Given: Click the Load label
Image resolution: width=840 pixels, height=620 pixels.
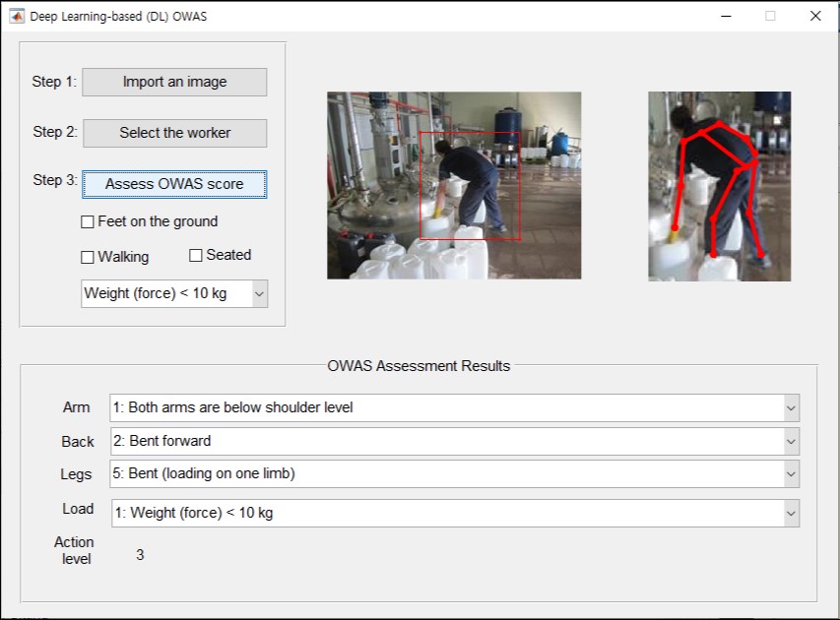Looking at the screenshot, I should click(78, 509).
